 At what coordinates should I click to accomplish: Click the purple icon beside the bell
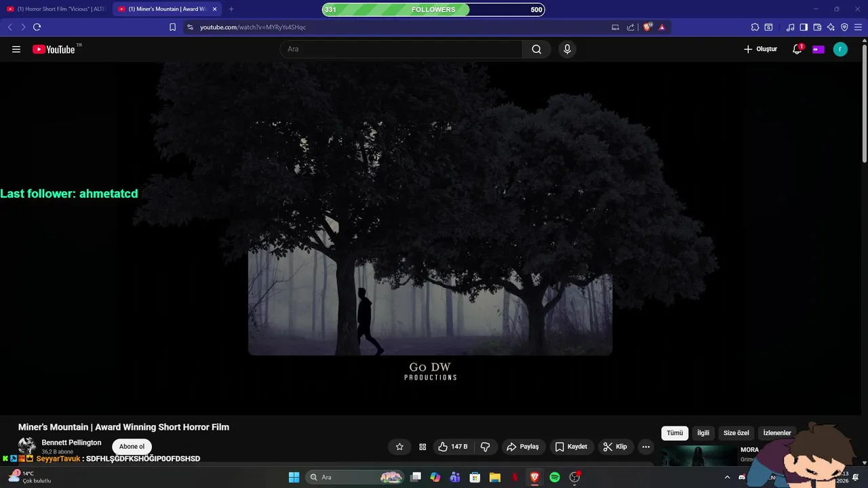(818, 49)
